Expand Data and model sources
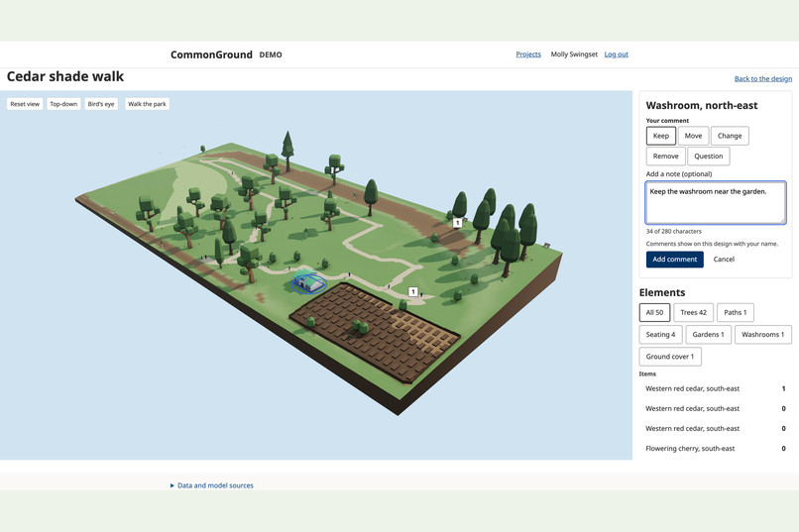The image size is (799, 532). coord(212,485)
